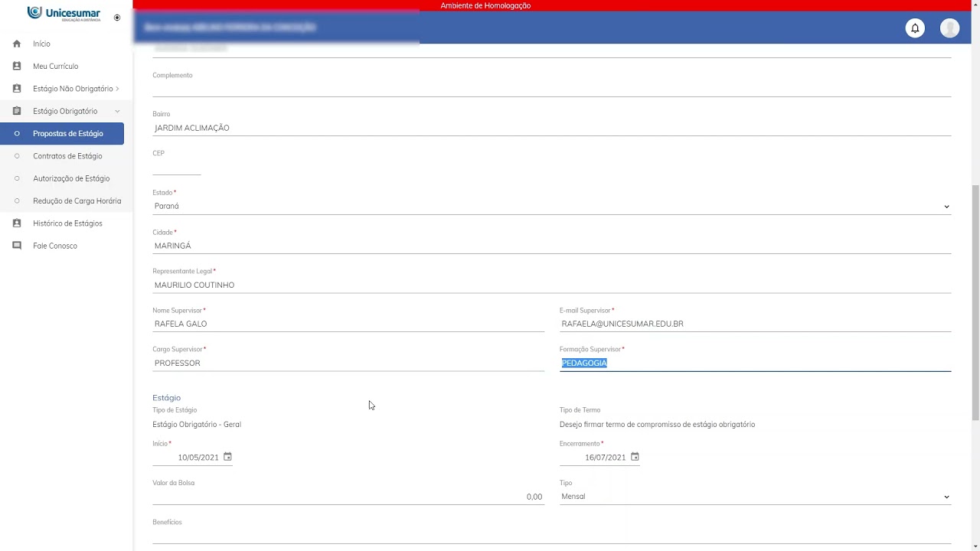
Task: Open calendar picker for Encerramento date
Action: click(x=635, y=457)
